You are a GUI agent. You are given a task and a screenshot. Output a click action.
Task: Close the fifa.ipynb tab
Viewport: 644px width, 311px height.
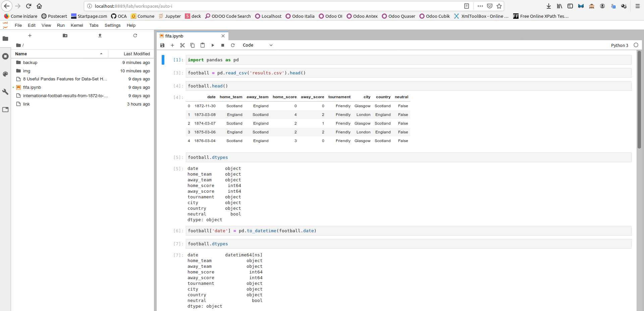[223, 36]
